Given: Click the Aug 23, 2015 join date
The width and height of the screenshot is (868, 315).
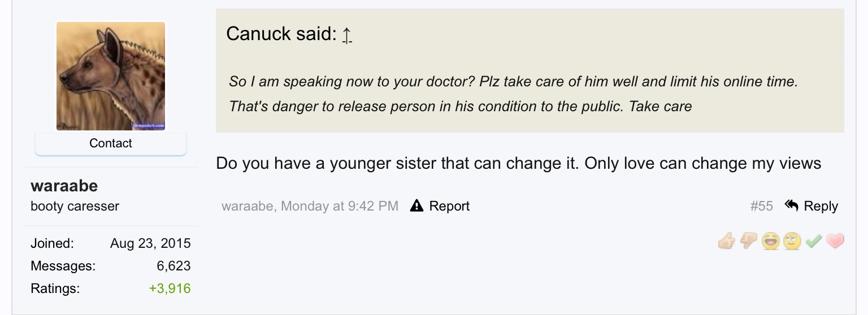Looking at the screenshot, I should [150, 243].
